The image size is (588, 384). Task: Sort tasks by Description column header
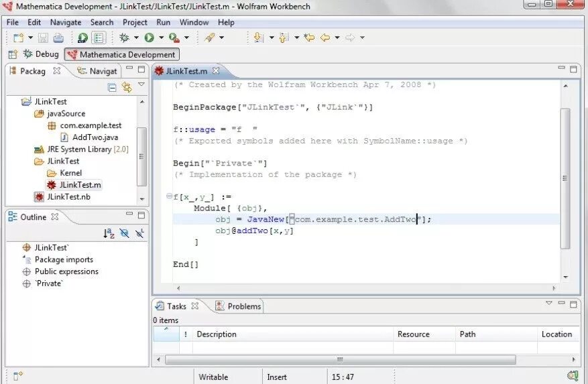tap(292, 334)
